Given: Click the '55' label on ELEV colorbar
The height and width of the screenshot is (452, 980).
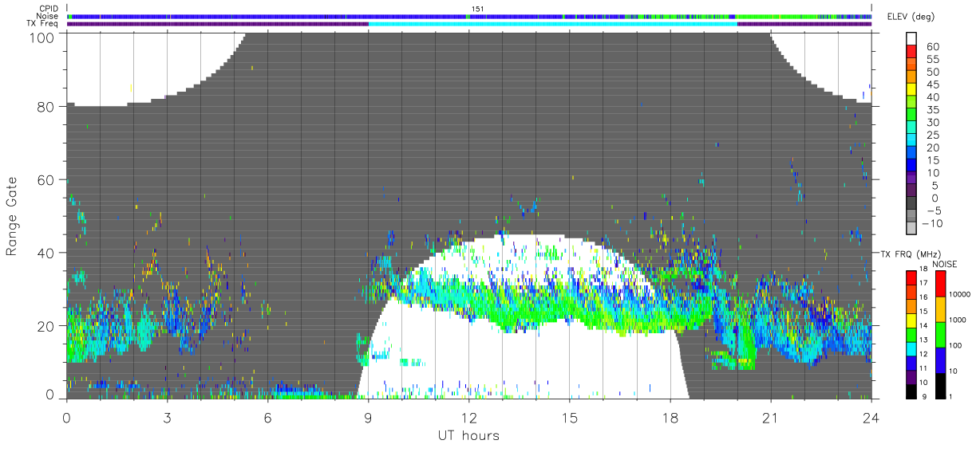Looking at the screenshot, I should point(934,59).
